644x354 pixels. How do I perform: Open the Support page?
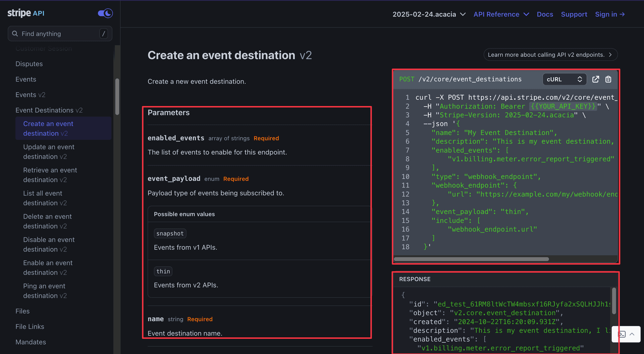pyautogui.click(x=574, y=14)
